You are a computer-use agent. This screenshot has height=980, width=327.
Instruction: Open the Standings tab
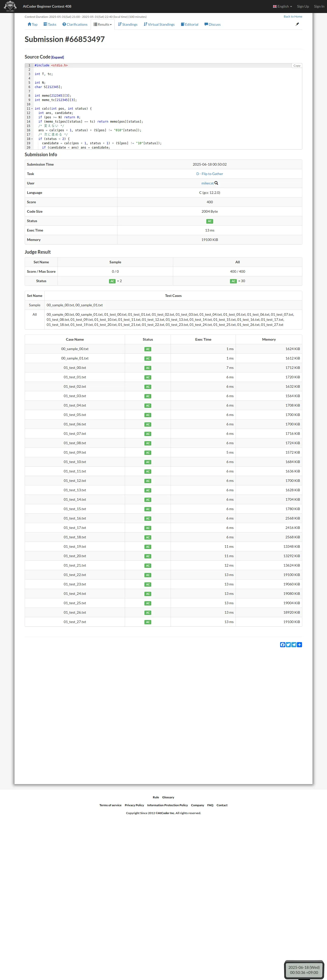click(x=128, y=24)
